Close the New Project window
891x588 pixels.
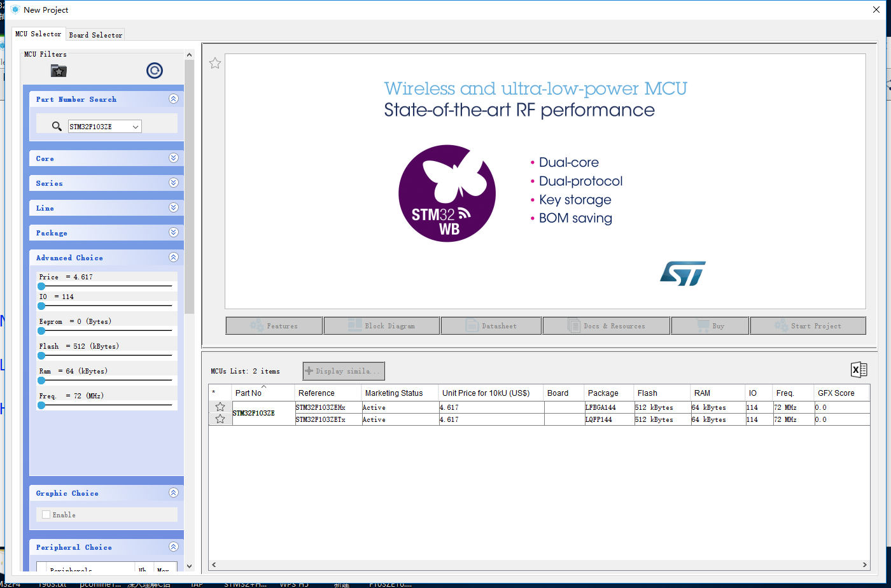pos(878,10)
